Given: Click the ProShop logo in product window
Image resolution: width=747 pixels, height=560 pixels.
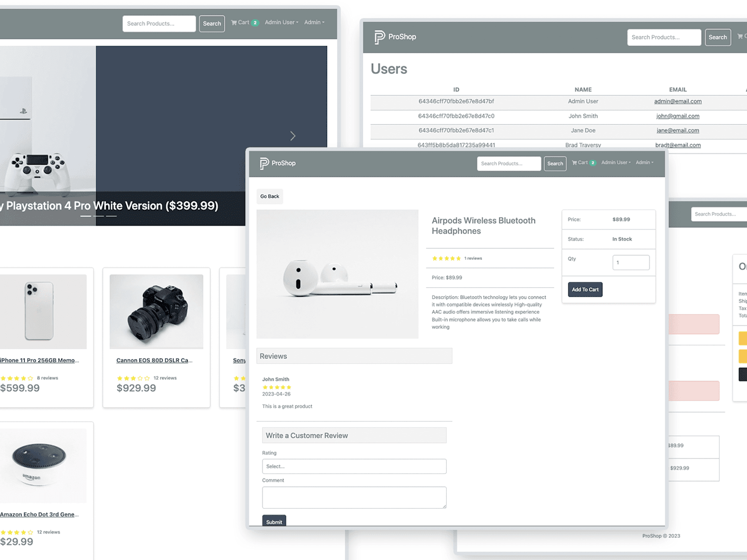Looking at the screenshot, I should pyautogui.click(x=277, y=163).
